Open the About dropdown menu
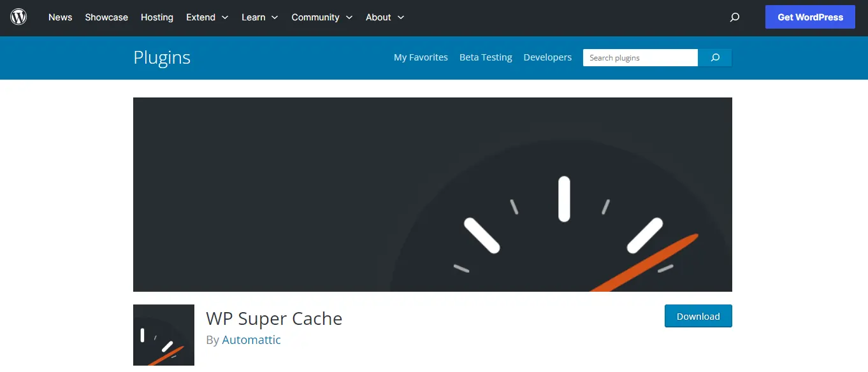868x372 pixels. (x=384, y=17)
